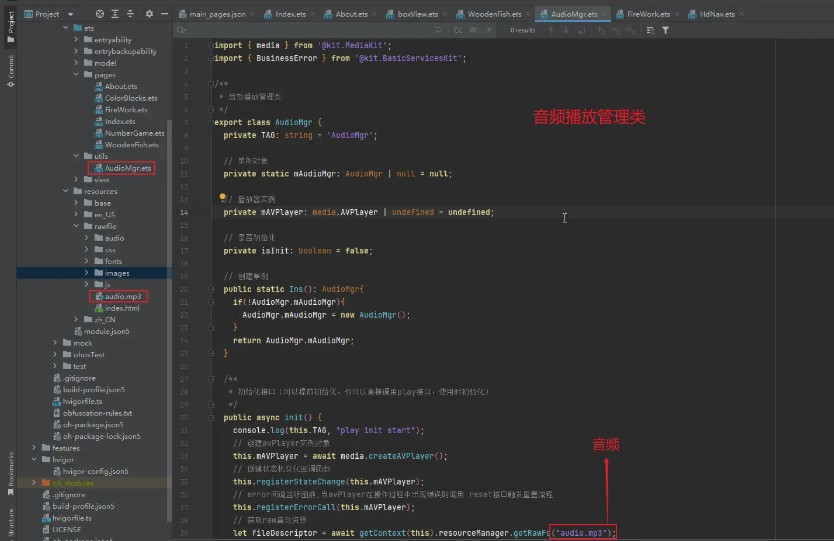
Task: Click the intention lightbulb on line 13
Action: point(222,197)
